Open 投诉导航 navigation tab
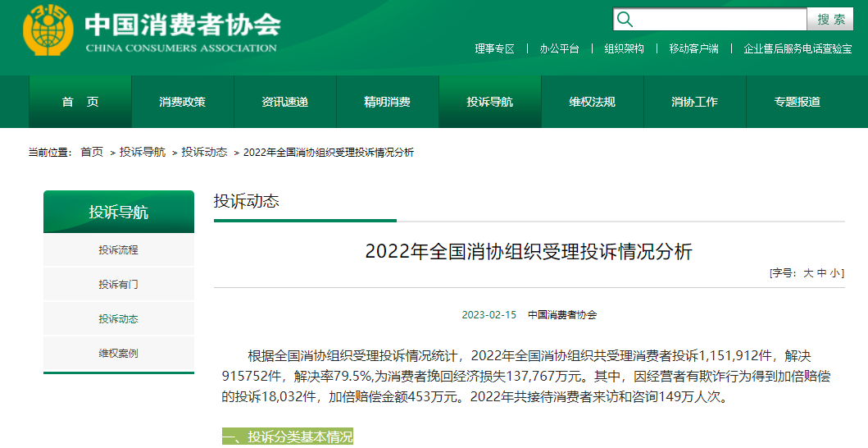The width and height of the screenshot is (868, 448). 490,102
